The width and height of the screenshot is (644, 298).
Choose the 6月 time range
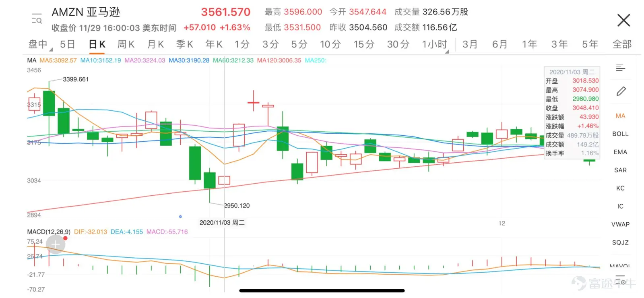500,44
